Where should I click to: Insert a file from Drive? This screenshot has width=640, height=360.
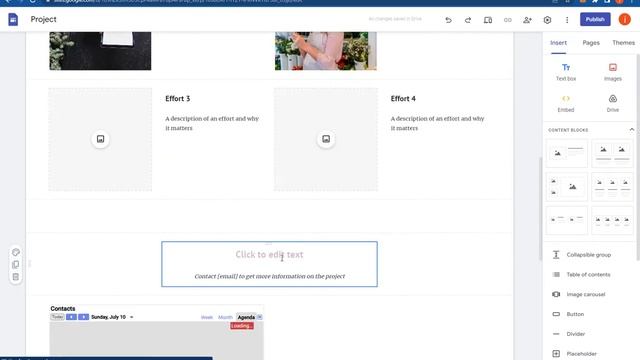coord(613,103)
